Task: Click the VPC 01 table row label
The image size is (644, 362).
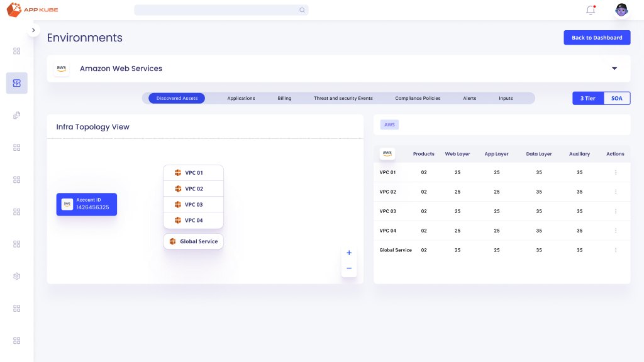Action: [387, 172]
